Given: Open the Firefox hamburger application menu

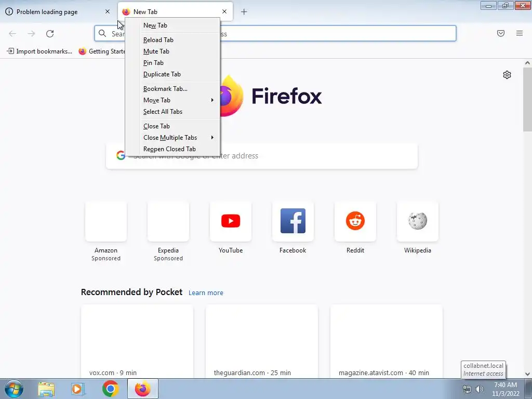Looking at the screenshot, I should 520,33.
